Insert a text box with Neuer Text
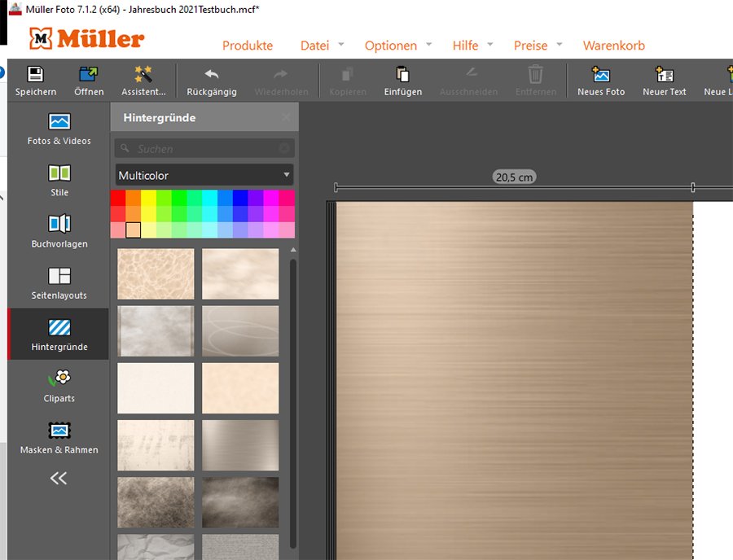Viewport: 733px width, 560px height. [665, 74]
